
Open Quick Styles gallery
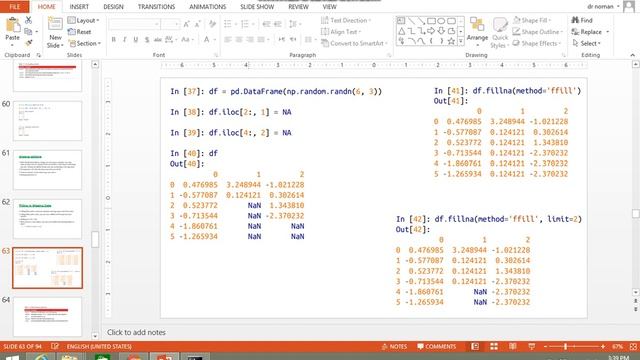pos(500,33)
